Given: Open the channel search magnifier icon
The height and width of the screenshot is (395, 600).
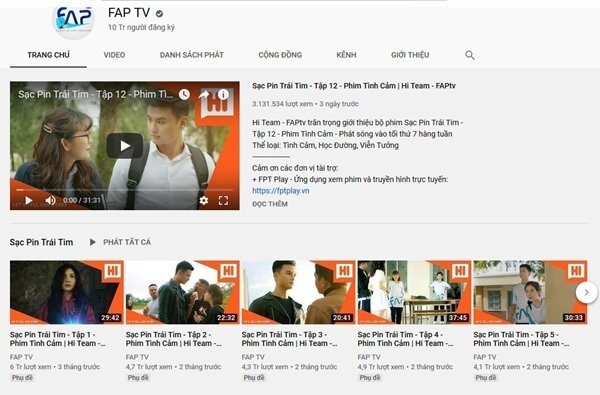Looking at the screenshot, I should pos(470,55).
